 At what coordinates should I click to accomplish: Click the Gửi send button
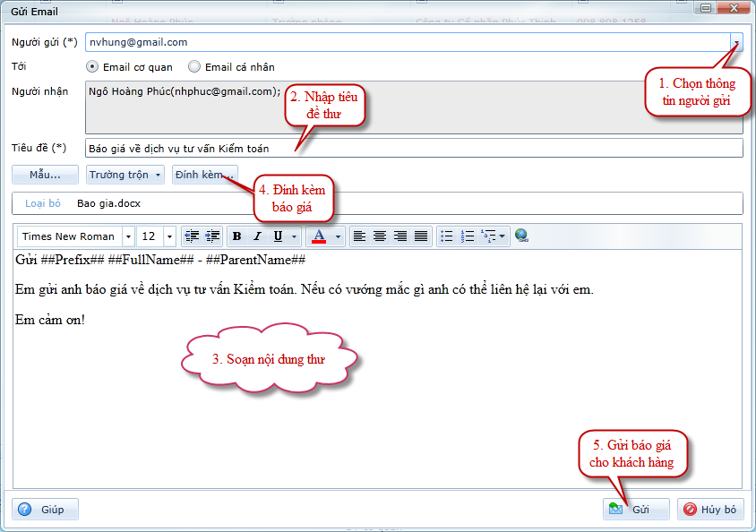636,509
